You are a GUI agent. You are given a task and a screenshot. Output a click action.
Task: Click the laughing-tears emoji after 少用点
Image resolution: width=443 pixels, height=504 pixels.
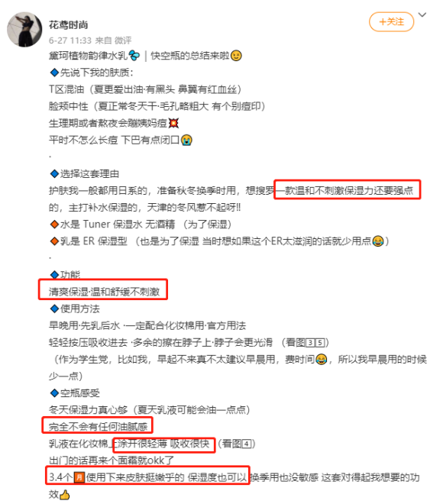(378, 241)
